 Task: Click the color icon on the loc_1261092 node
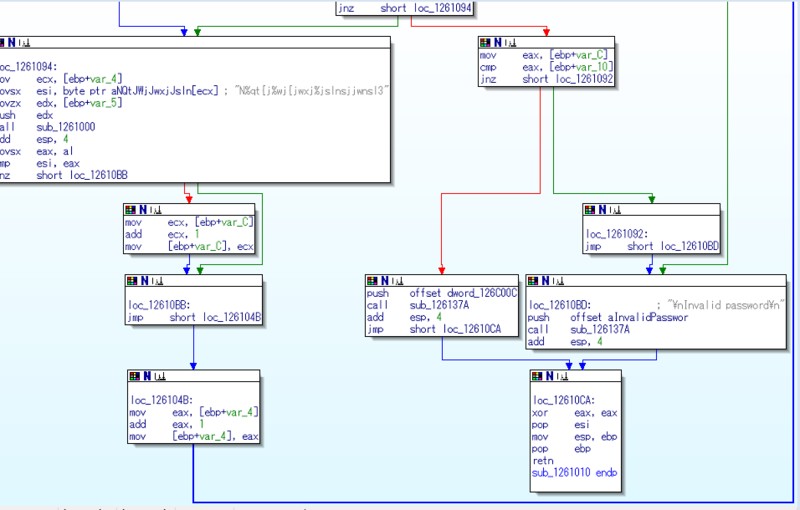590,210
